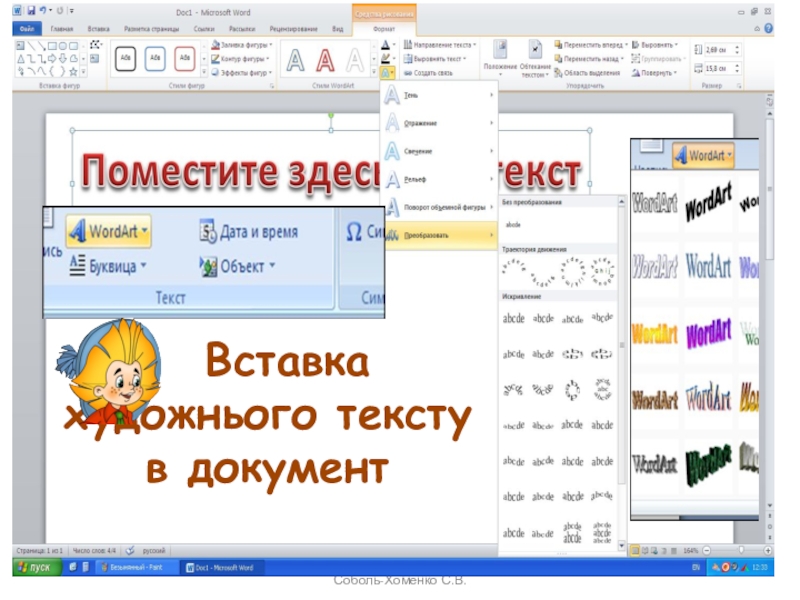Click the Edit shape icon

(95, 45)
